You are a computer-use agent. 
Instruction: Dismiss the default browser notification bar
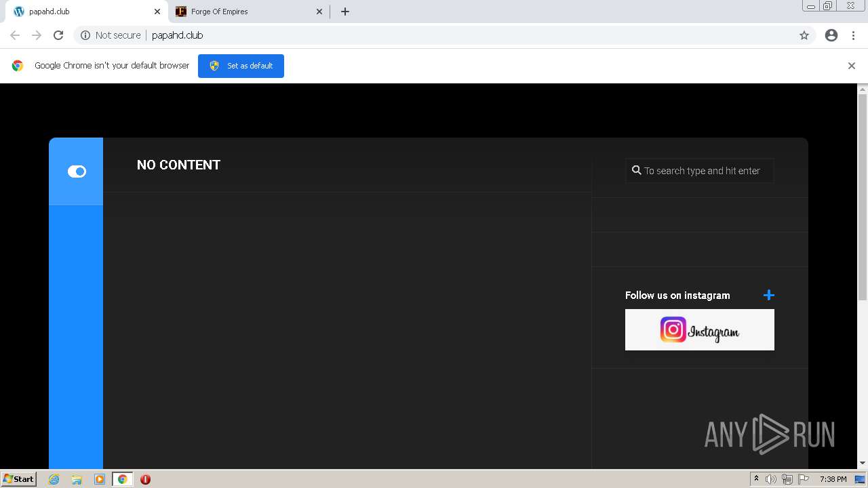[851, 66]
